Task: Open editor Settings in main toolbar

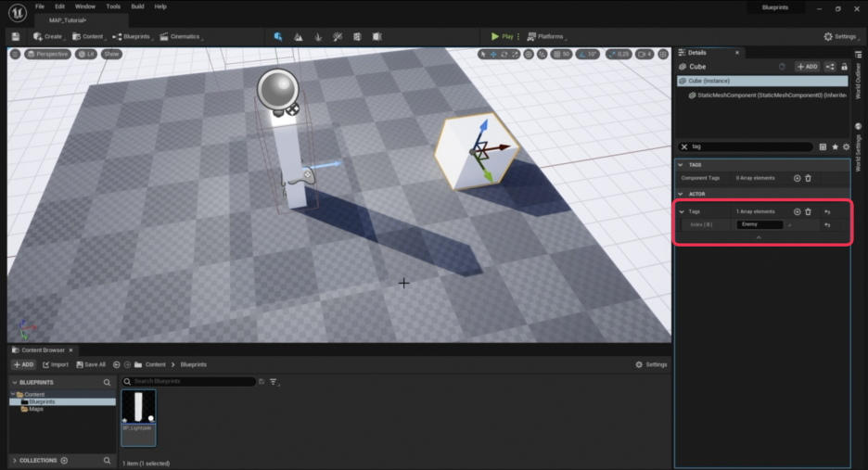Action: 841,36
